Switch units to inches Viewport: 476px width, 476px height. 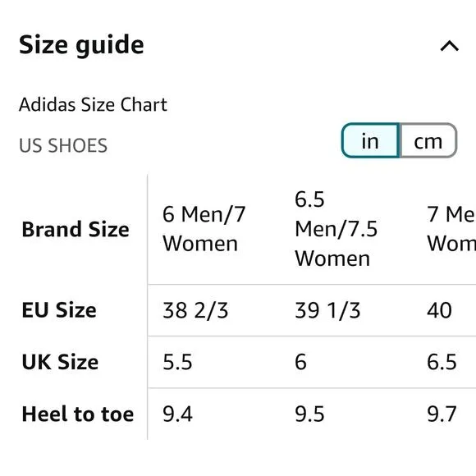coord(370,140)
